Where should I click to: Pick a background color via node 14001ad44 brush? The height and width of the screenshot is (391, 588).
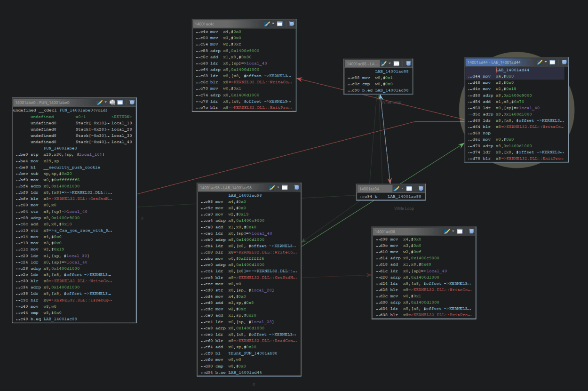click(540, 62)
